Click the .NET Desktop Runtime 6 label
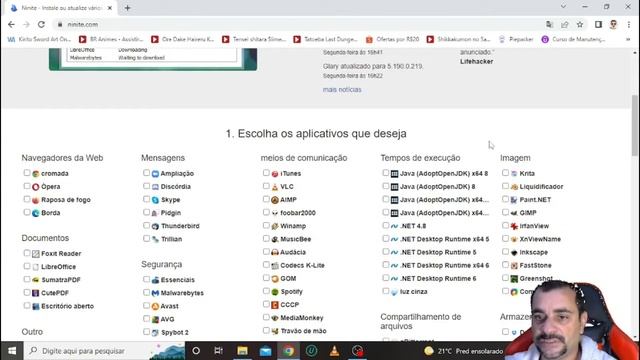This screenshot has height=360, width=640. (x=438, y=278)
